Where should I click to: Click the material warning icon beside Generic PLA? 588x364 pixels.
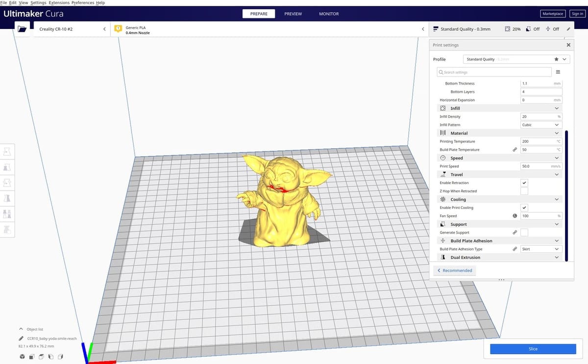118,29
